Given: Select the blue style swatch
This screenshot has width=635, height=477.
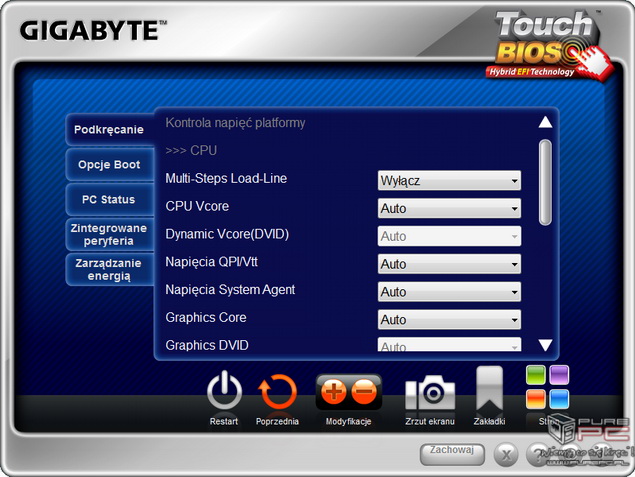Looking at the screenshot, I should (559, 399).
